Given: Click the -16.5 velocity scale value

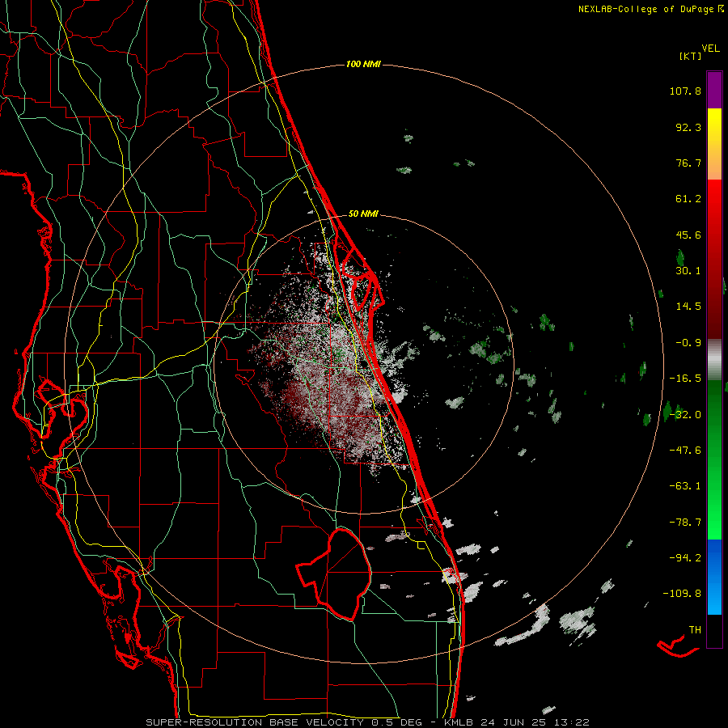Looking at the screenshot, I should [685, 379].
